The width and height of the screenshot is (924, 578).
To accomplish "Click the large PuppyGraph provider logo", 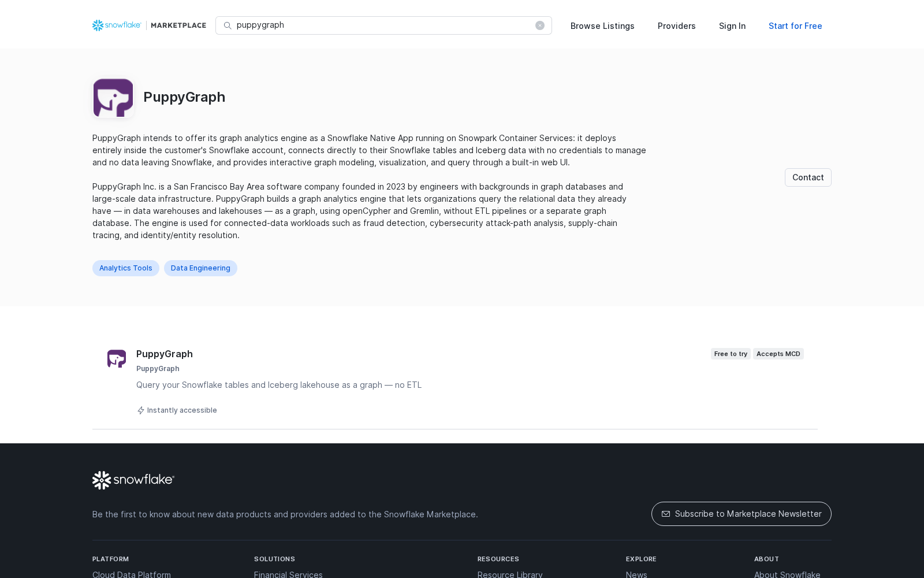I will click(113, 98).
